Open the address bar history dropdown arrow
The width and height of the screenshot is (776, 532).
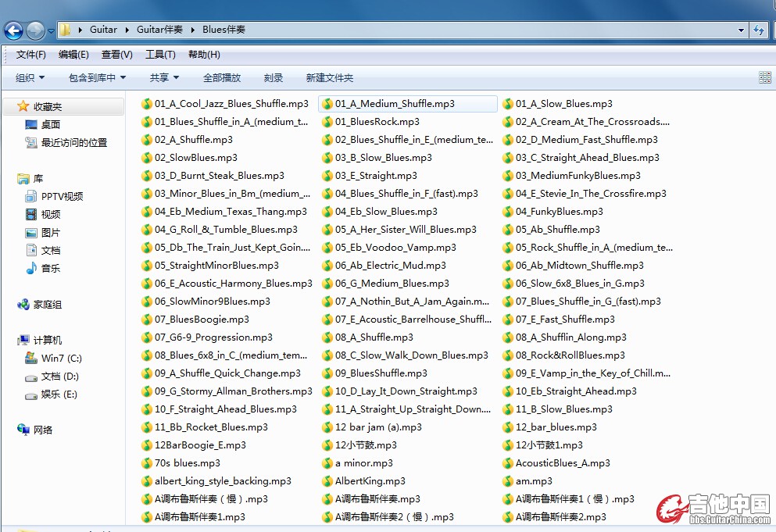point(742,30)
